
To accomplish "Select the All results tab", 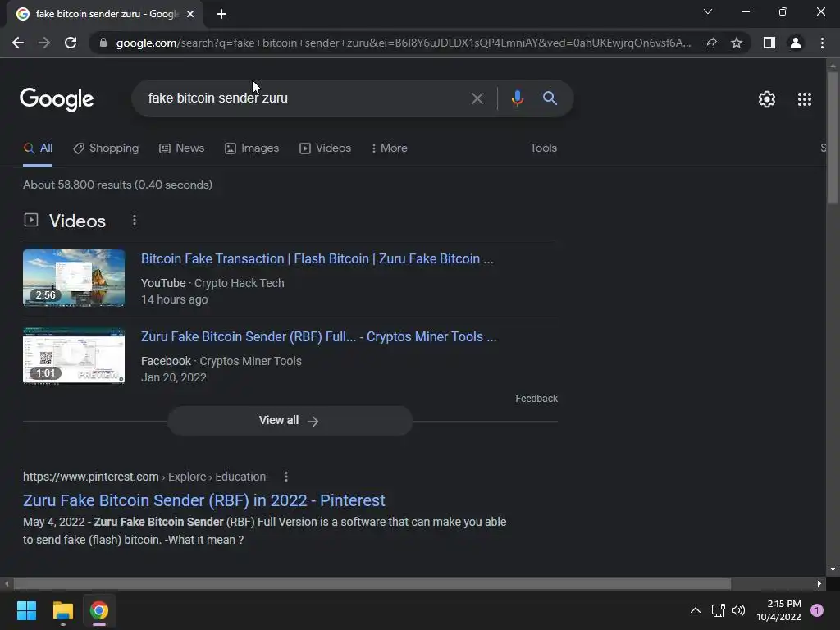I will click(x=38, y=148).
